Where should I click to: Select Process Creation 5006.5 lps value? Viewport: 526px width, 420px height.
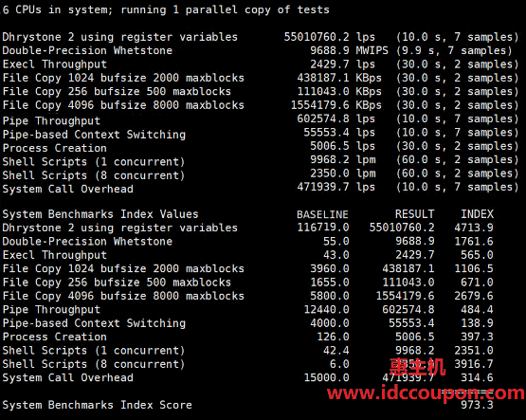point(342,146)
